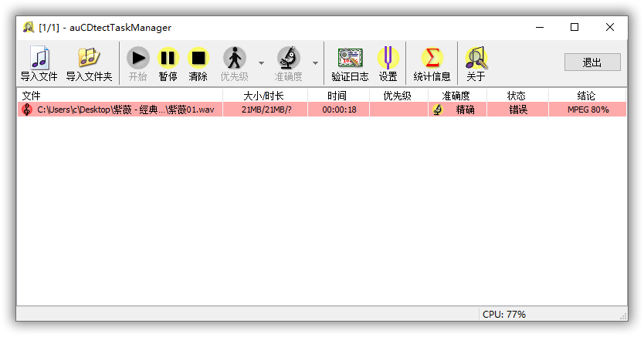The width and height of the screenshot is (644, 337).
Task: Click the red clef icon in file row
Action: point(27,110)
